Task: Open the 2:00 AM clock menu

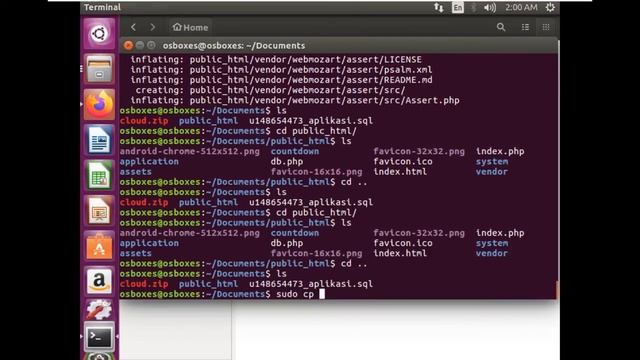Action: [x=521, y=7]
